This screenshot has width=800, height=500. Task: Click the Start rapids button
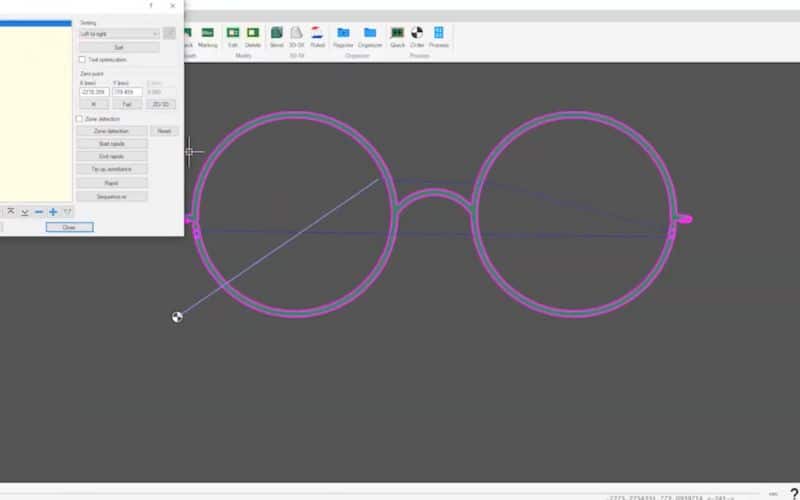pyautogui.click(x=111, y=144)
